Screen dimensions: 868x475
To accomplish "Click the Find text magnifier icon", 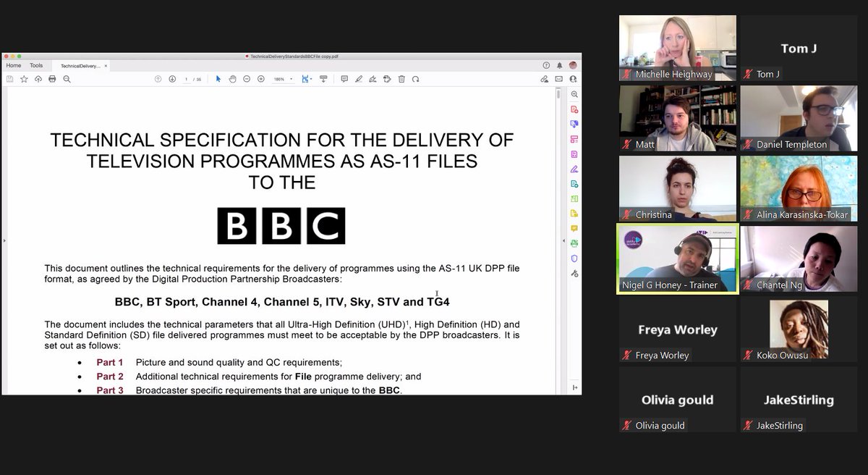I will [67, 79].
